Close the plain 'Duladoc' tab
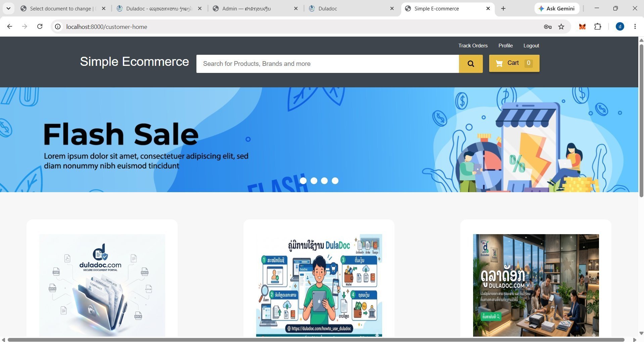This screenshot has width=644, height=342. (392, 9)
